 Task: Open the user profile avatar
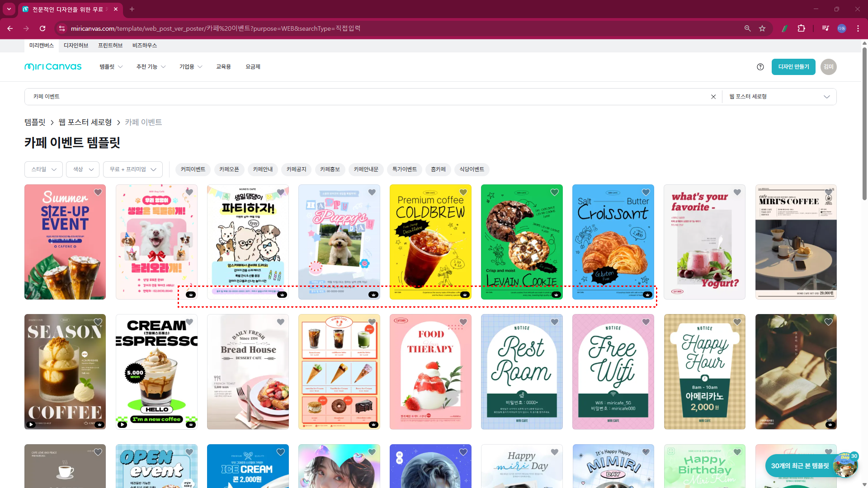(x=829, y=67)
